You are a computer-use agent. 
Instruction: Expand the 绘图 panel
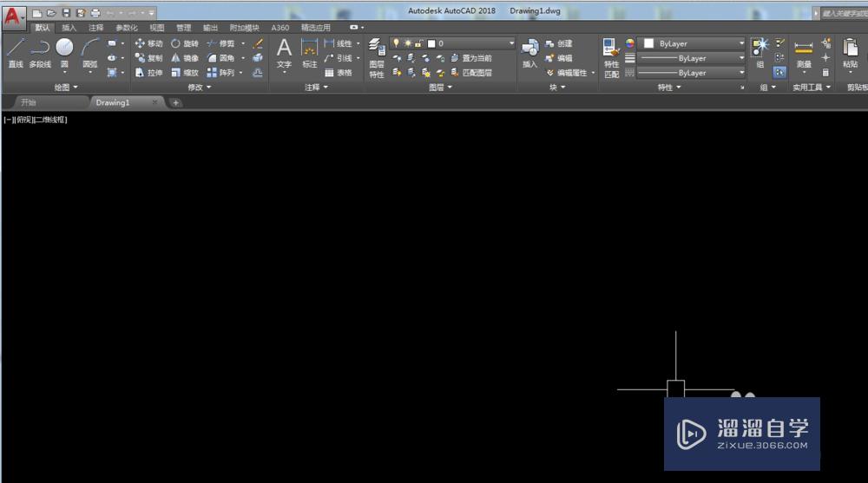pos(66,88)
